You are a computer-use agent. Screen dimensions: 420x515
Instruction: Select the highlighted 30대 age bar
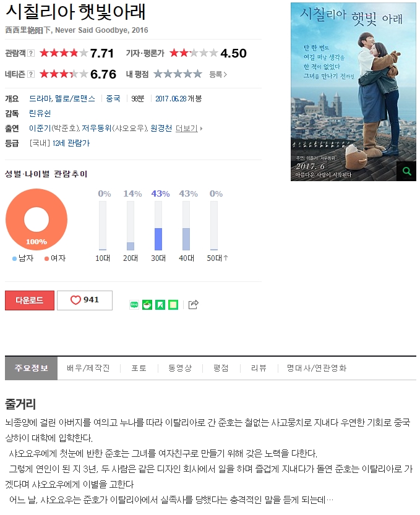tap(158, 239)
